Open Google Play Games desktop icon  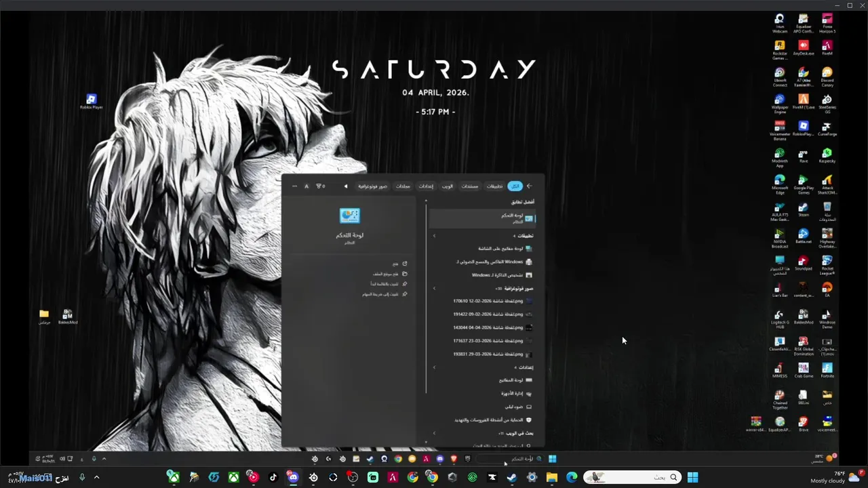804,184
